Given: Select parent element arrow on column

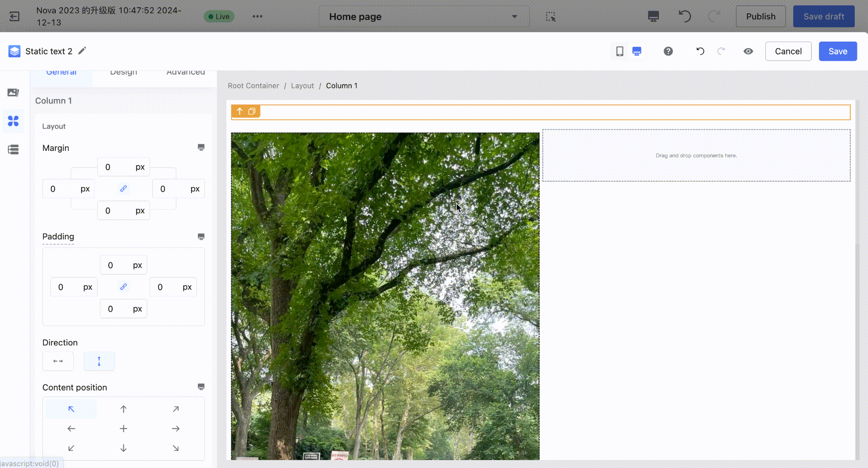Looking at the screenshot, I should (239, 111).
